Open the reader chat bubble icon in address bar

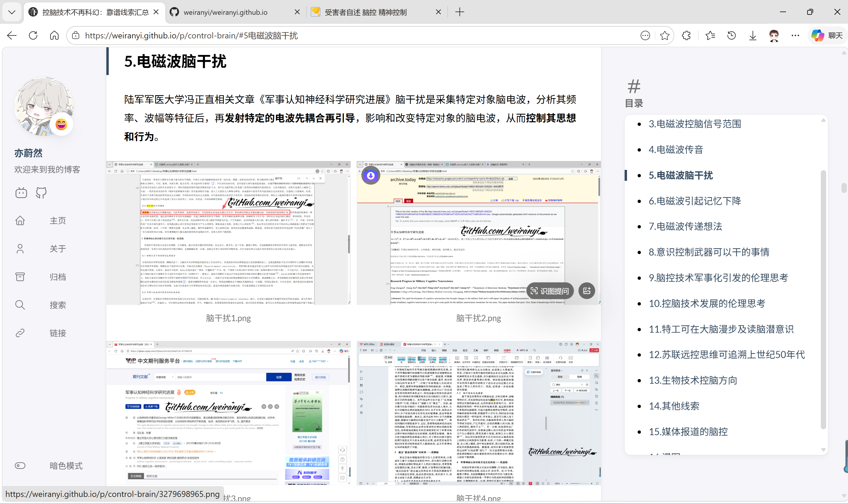645,35
